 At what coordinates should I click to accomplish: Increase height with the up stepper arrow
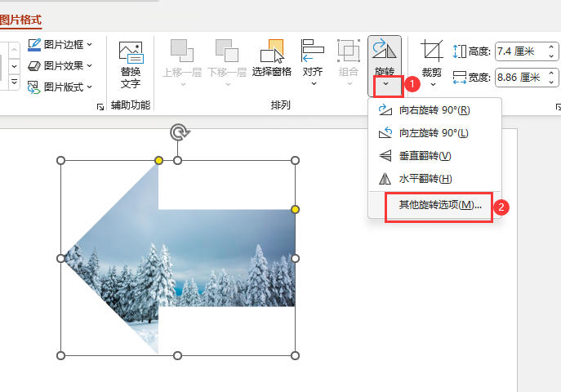pos(551,47)
